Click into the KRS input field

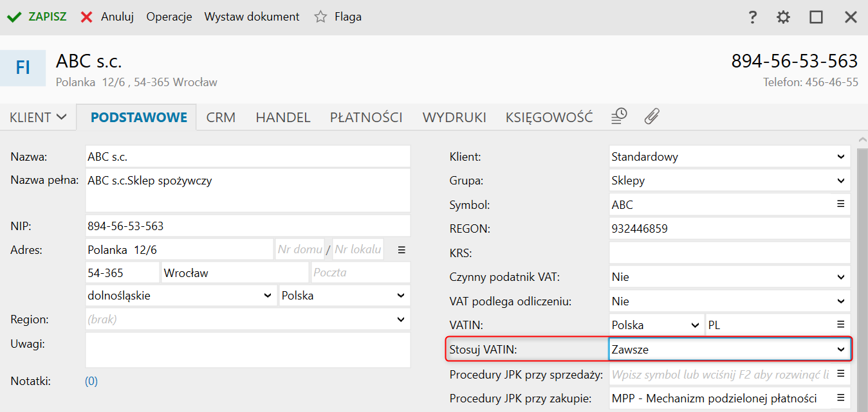point(729,253)
